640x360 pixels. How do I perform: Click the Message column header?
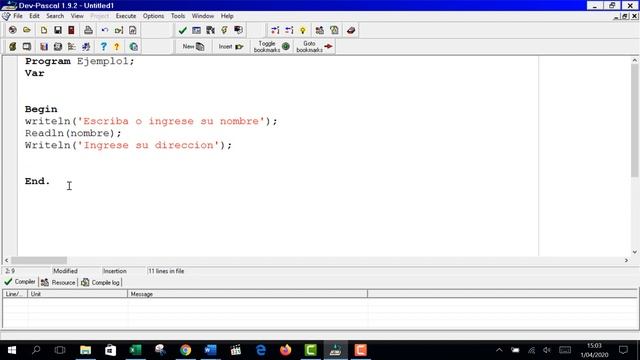247,294
